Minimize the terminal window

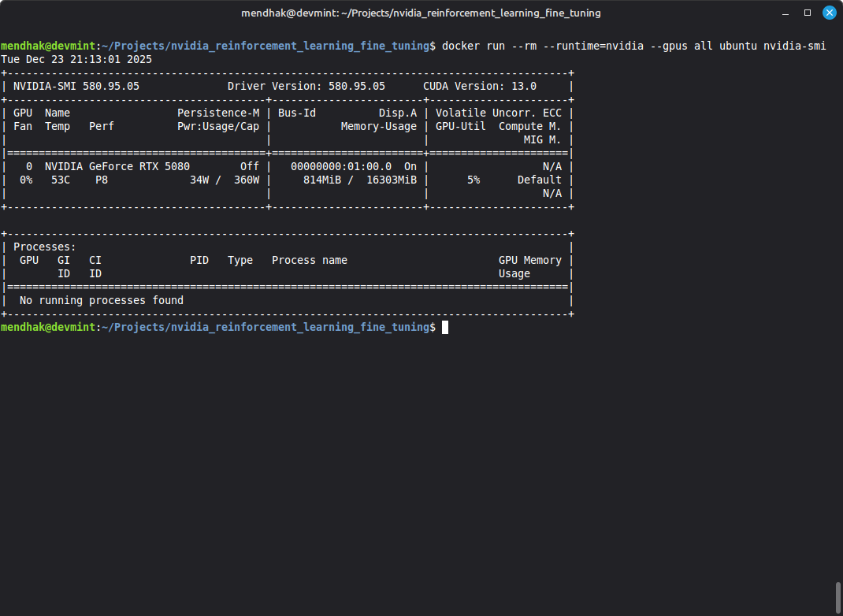pyautogui.click(x=785, y=13)
